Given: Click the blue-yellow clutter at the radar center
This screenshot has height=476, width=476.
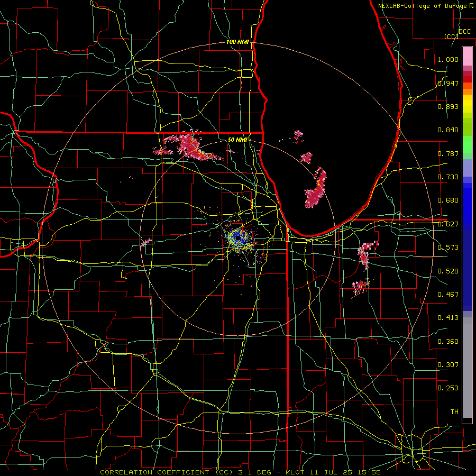Looking at the screenshot, I should [240, 237].
